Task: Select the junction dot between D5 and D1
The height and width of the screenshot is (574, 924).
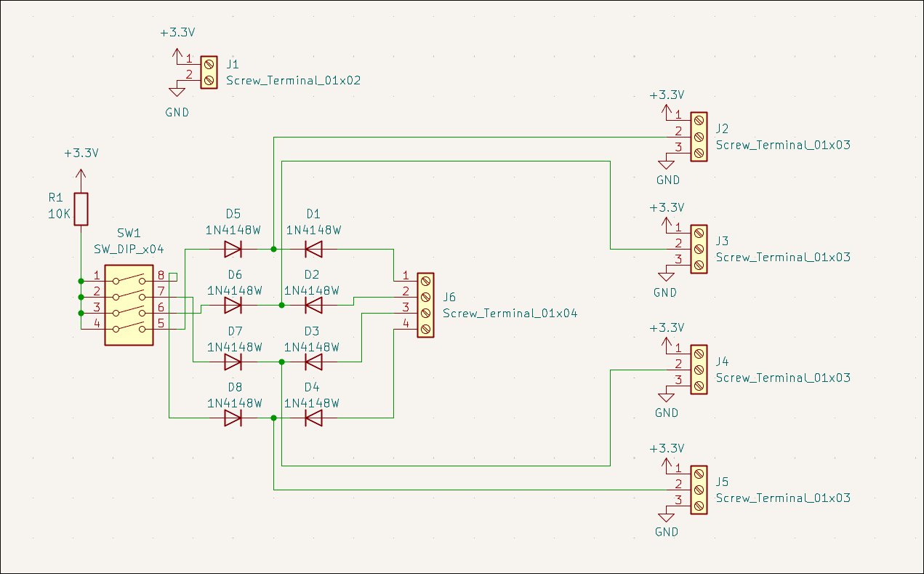Action: point(273,250)
